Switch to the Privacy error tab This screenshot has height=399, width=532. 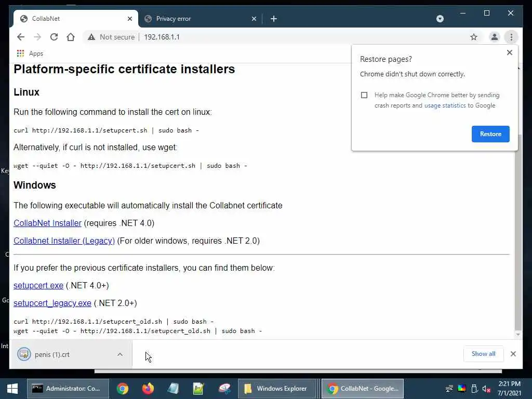coord(200,19)
